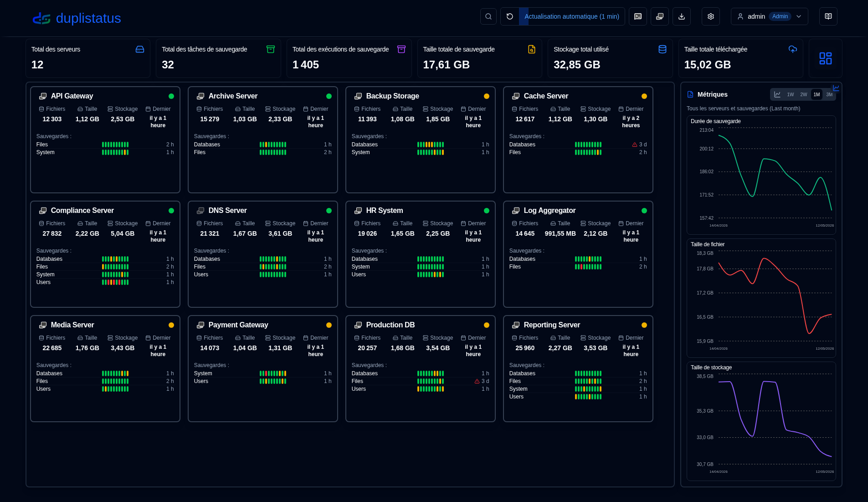Click API Gateway green status dot

point(171,96)
